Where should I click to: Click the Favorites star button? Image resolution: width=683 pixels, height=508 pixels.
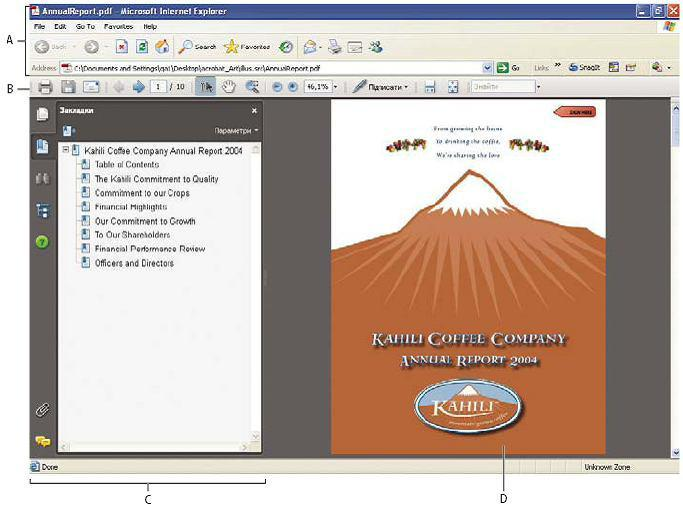(x=247, y=47)
